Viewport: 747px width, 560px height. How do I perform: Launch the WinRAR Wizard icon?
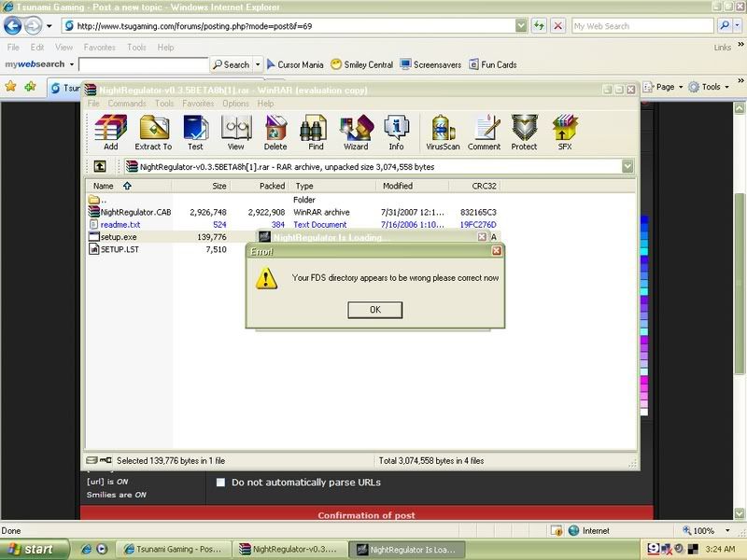[356, 132]
